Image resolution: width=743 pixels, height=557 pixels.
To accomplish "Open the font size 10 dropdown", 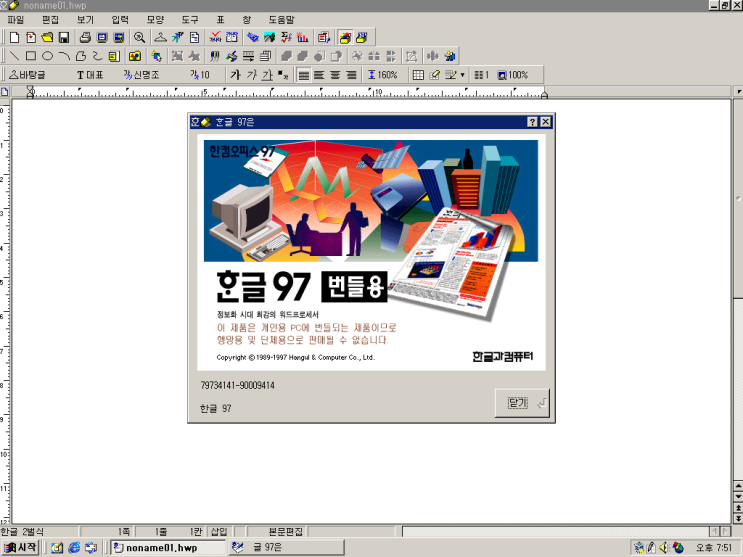I will click(200, 75).
